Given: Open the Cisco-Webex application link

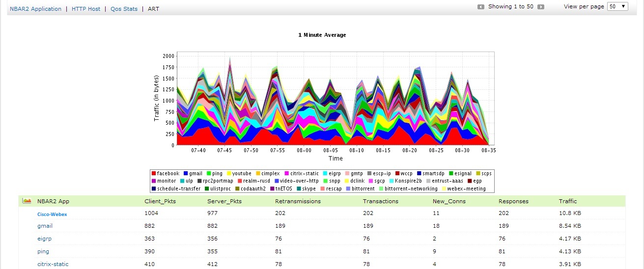Looking at the screenshot, I should coord(52,214).
